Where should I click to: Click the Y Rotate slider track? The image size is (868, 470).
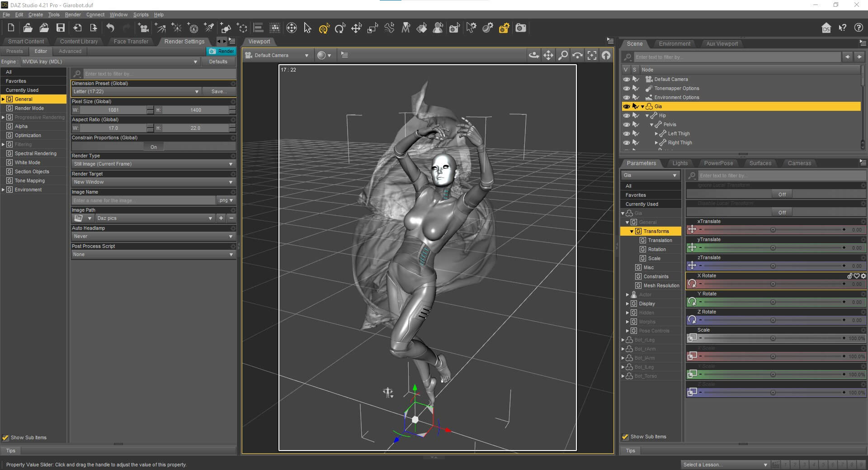point(773,302)
